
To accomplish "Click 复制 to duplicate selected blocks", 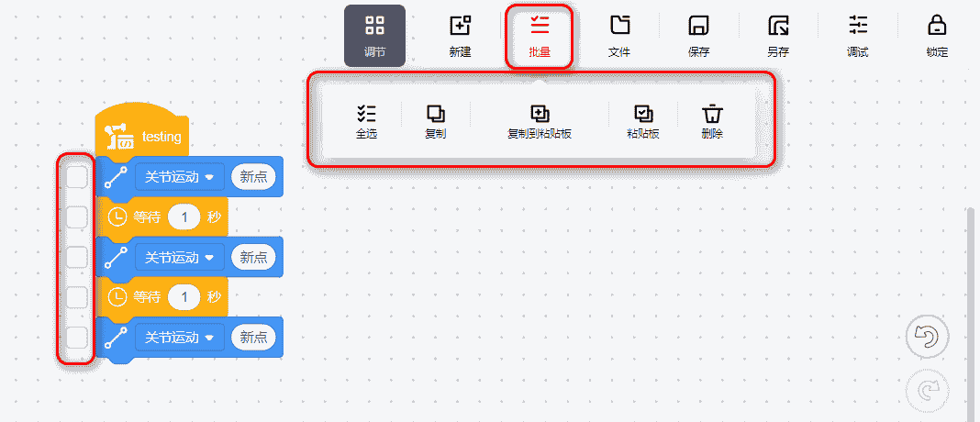I will [x=435, y=121].
